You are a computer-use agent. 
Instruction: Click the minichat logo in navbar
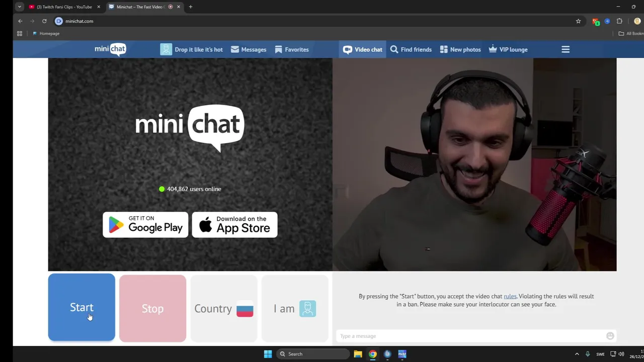pos(110,49)
